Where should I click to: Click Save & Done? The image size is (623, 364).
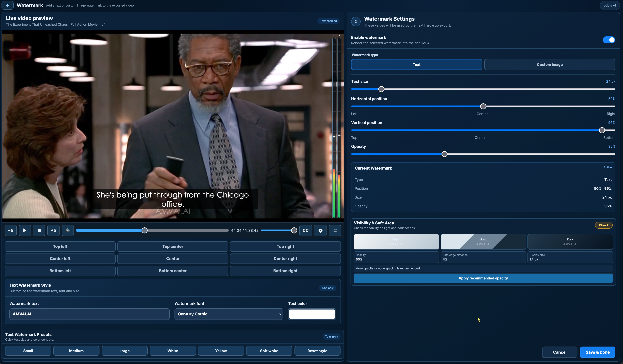click(597, 352)
